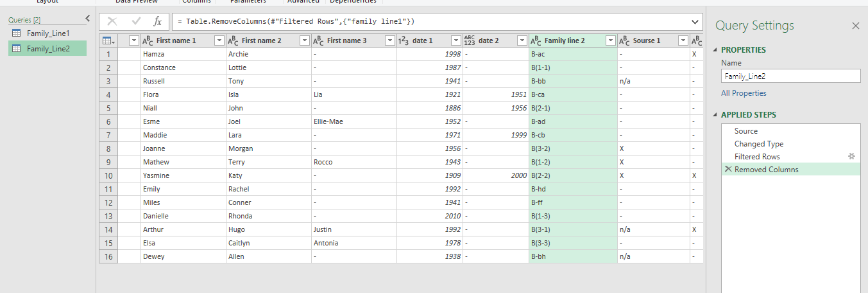The height and width of the screenshot is (293, 868).
Task: Select row number 1 header
Action: (x=108, y=54)
